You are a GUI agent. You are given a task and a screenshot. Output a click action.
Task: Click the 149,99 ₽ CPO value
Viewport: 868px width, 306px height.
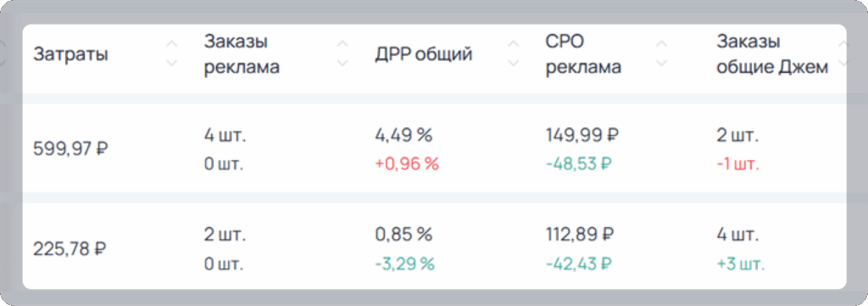582,135
